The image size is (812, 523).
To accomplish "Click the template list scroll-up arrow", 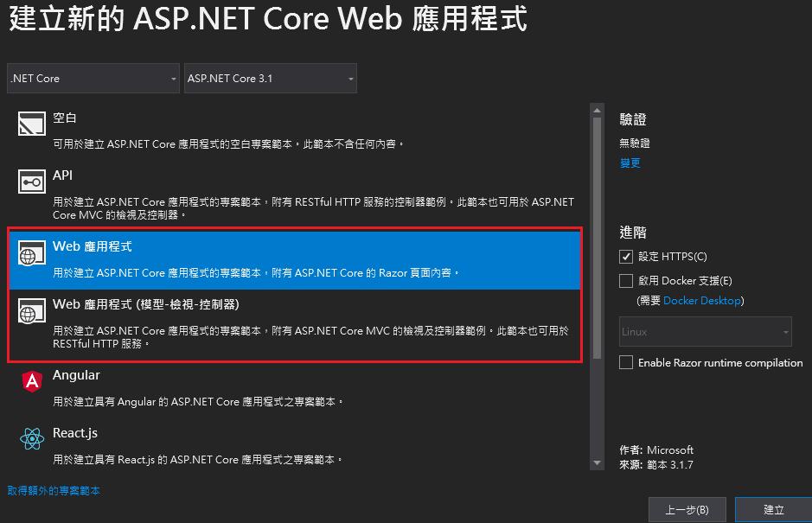I will [x=597, y=111].
